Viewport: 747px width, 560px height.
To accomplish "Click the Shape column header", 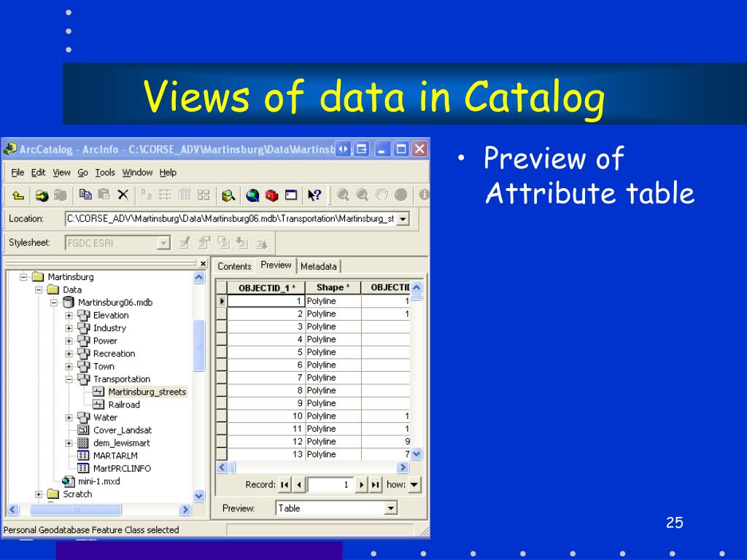I will pos(333,287).
